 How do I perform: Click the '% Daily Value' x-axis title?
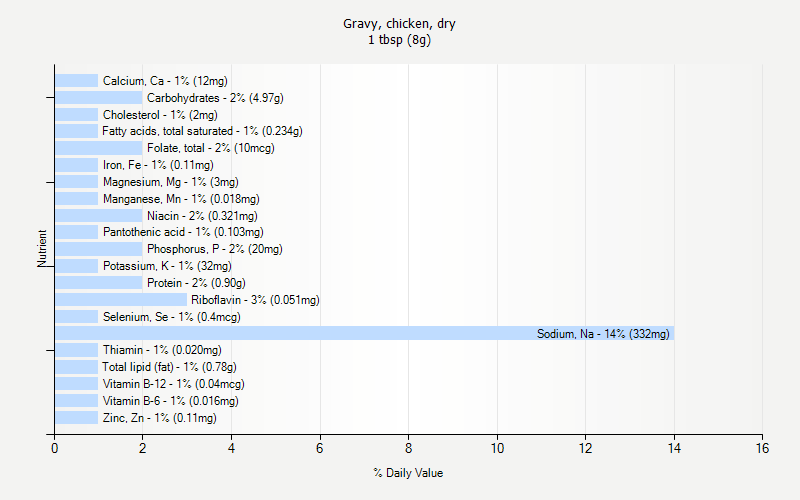point(408,473)
